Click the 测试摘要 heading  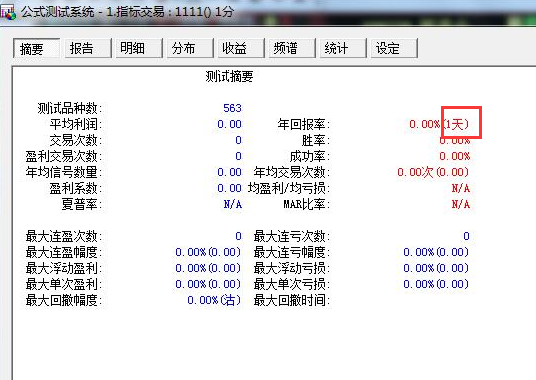pos(229,76)
